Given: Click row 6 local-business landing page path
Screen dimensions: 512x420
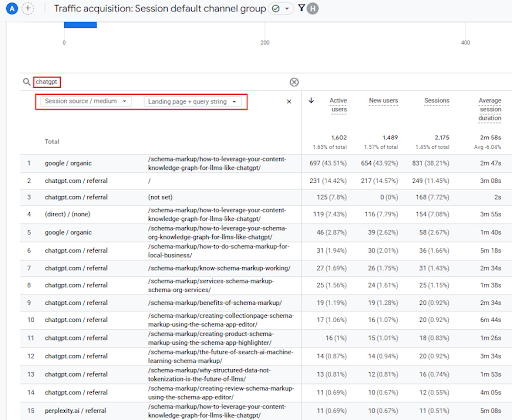Looking at the screenshot, I should click(x=218, y=251).
